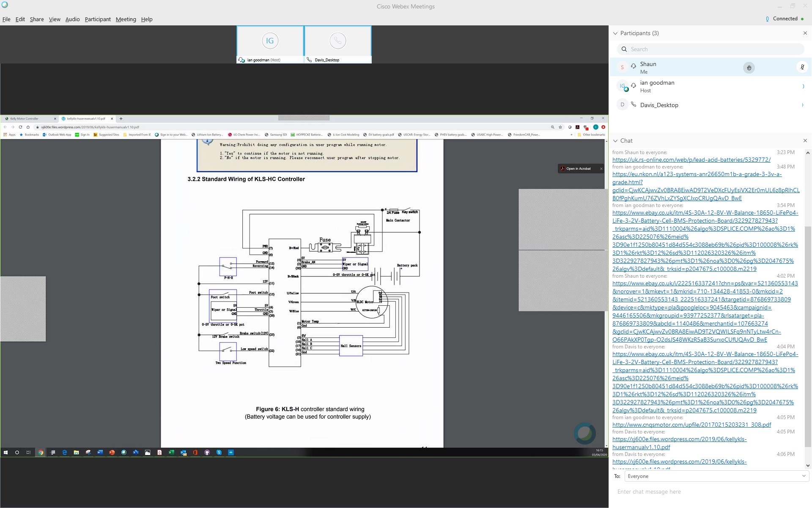Open the Participant menu

pyautogui.click(x=97, y=19)
